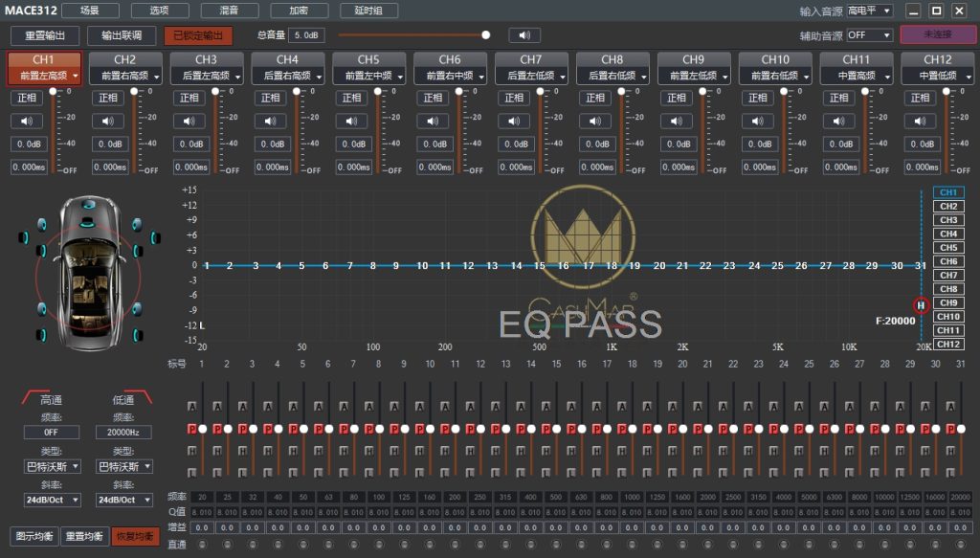This screenshot has width=980, height=558.
Task: Click the CH2 0.0dB gain field
Action: [111, 145]
